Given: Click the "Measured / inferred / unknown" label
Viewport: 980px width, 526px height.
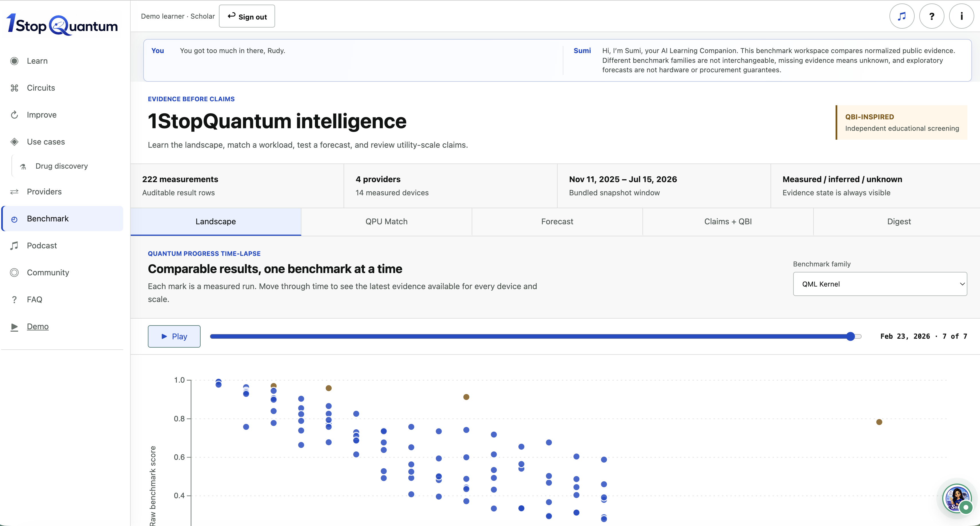Looking at the screenshot, I should click(x=842, y=179).
